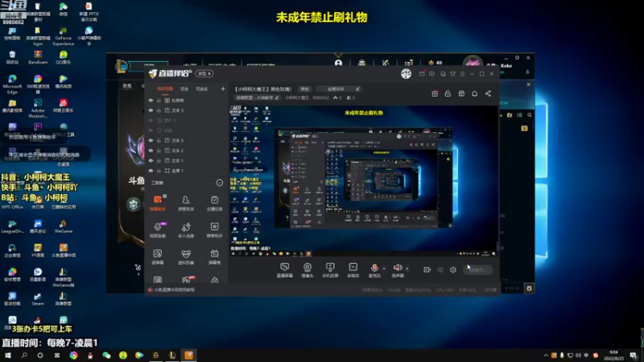Screen dimensions: 644x362
Task: Click the 修改 button next to the title
Action: (305, 89)
